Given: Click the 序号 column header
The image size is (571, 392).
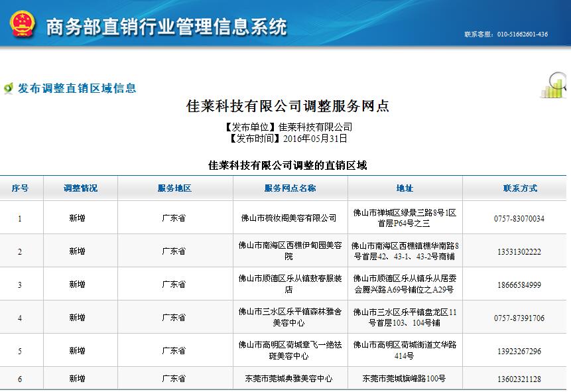Looking at the screenshot, I should pyautogui.click(x=20, y=188).
